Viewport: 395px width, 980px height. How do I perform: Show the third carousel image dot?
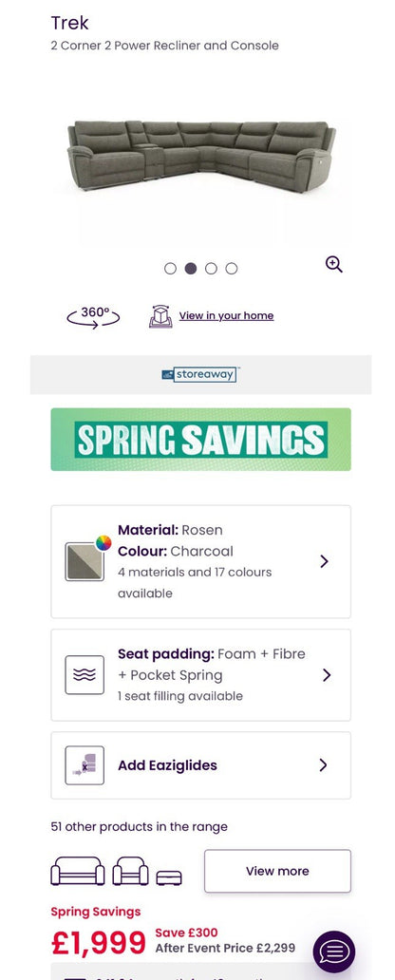(211, 269)
